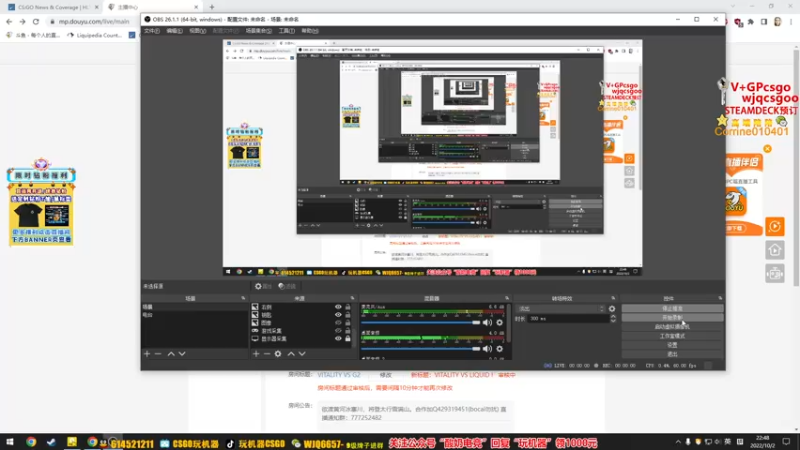The width and height of the screenshot is (800, 450).
Task: Undock the Audio Mixer panel via header icon
Action: tap(507, 298)
